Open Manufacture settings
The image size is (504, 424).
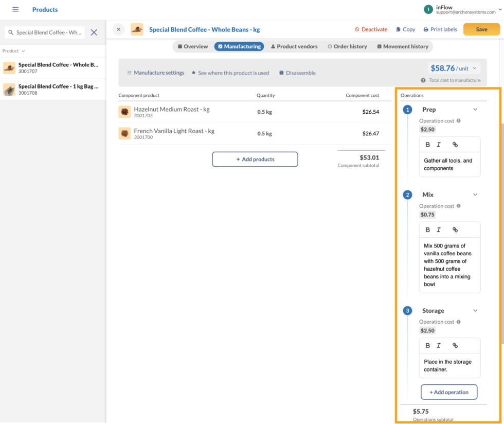tap(156, 73)
